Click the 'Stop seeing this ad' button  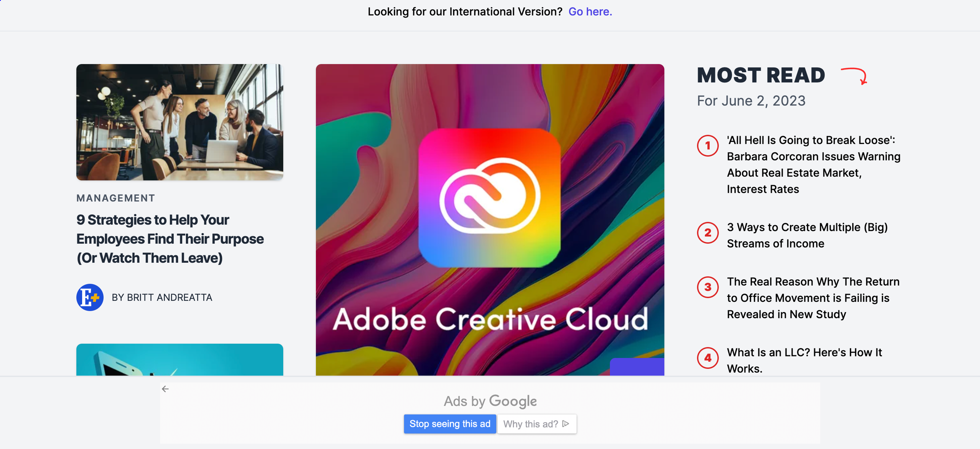450,423
